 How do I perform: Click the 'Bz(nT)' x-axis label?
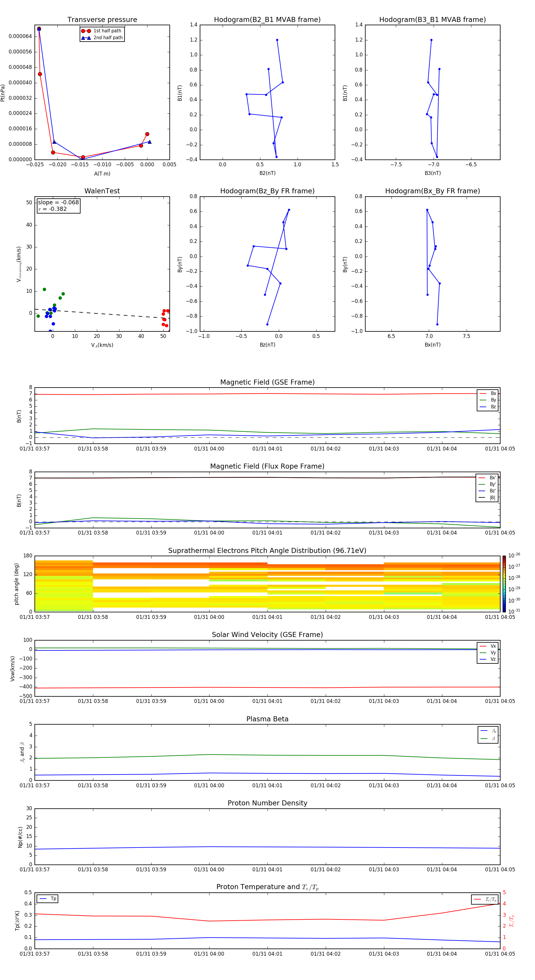point(267,345)
